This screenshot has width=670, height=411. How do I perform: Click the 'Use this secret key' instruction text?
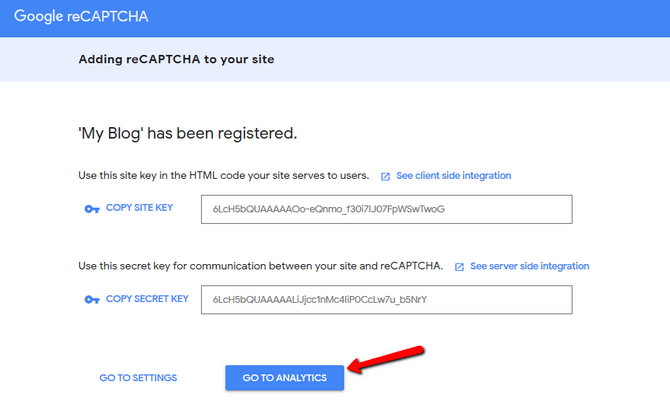point(260,267)
